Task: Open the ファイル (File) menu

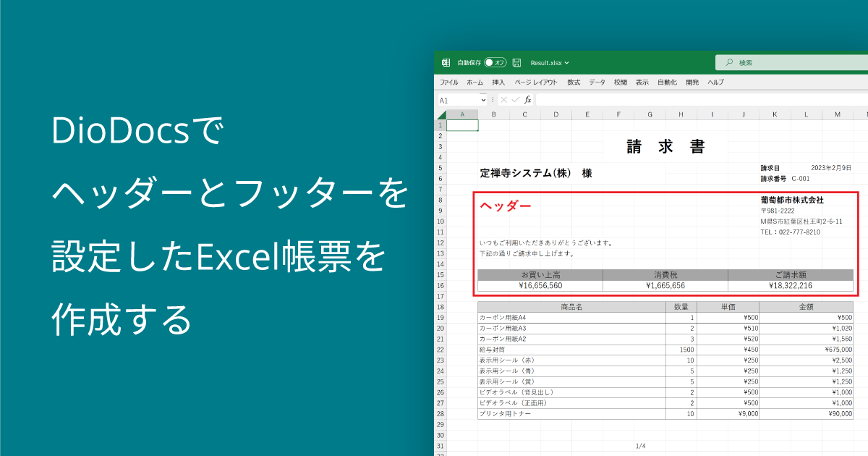Action: 447,82
